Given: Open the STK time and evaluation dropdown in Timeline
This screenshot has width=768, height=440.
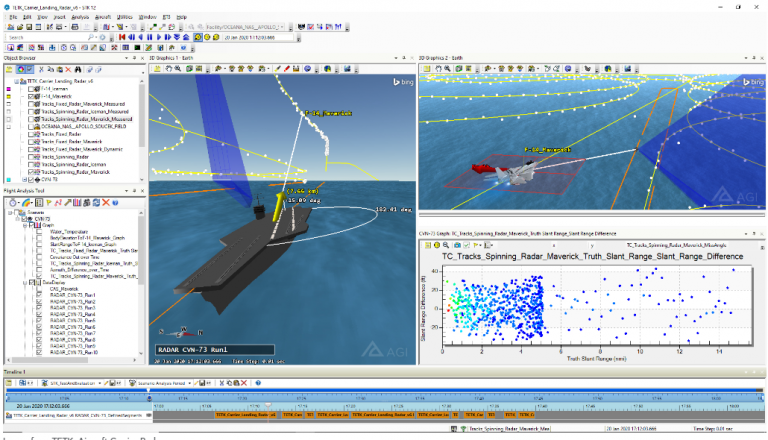Looking at the screenshot, I should pos(99,383).
